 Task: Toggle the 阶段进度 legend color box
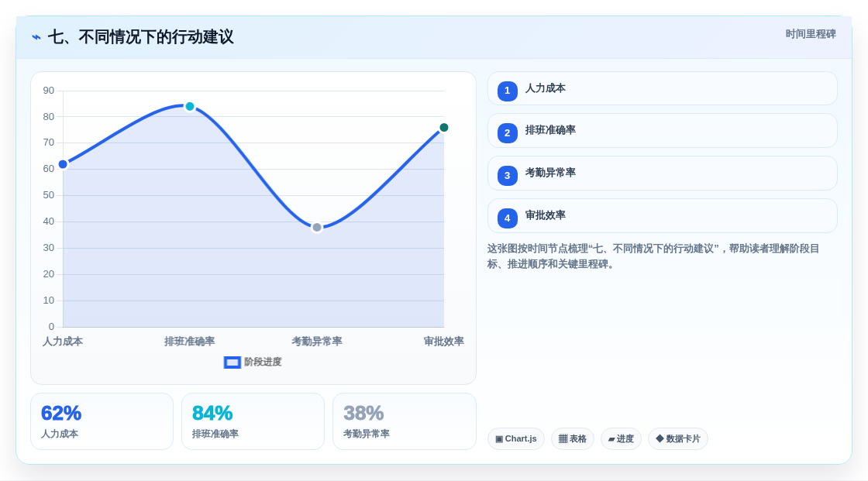pos(232,362)
